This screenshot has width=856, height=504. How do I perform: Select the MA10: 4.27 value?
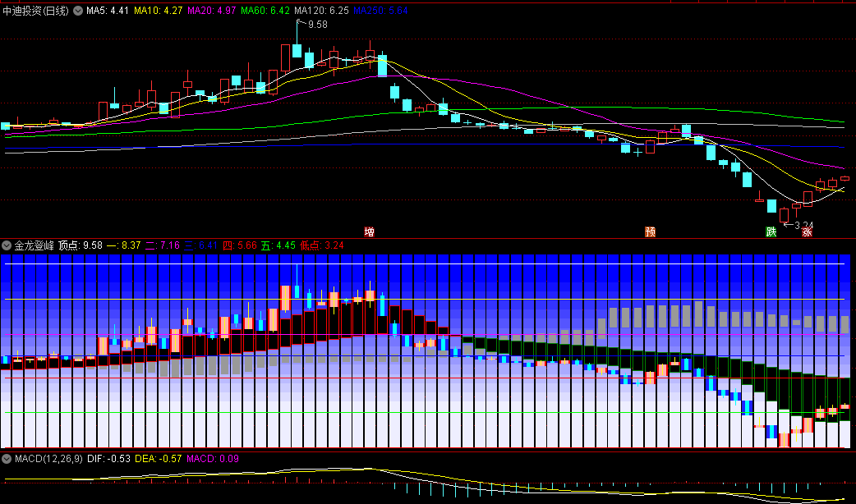159,11
